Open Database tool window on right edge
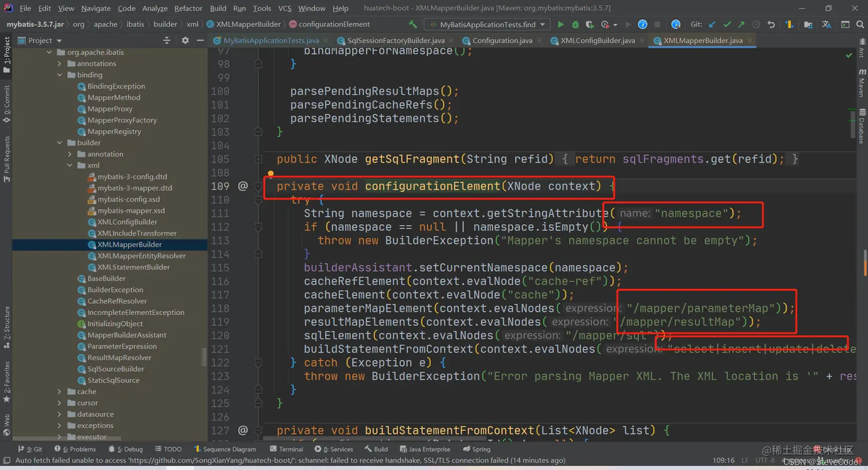The width and height of the screenshot is (868, 470). (x=862, y=126)
